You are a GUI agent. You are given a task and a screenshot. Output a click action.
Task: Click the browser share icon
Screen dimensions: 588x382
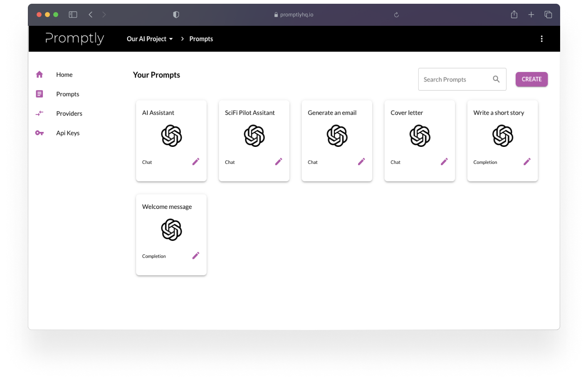click(x=514, y=15)
